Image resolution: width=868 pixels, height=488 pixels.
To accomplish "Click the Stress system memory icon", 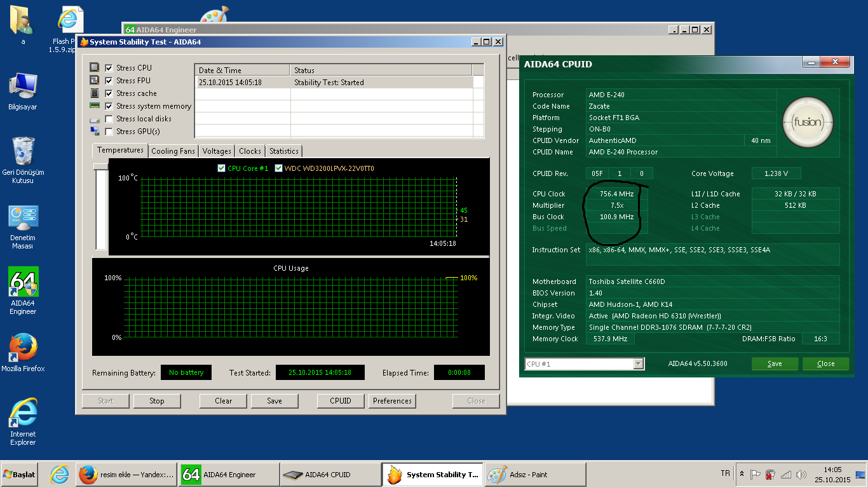I will (x=95, y=105).
